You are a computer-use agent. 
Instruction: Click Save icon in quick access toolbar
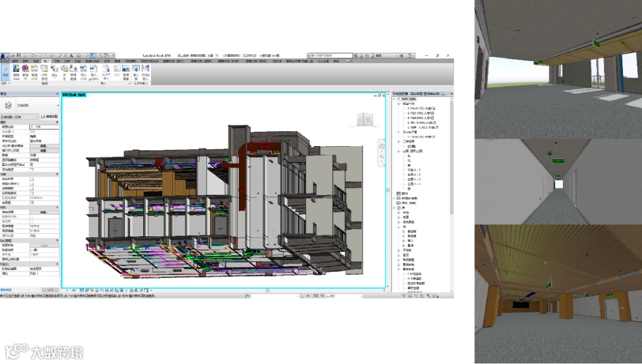[19, 56]
